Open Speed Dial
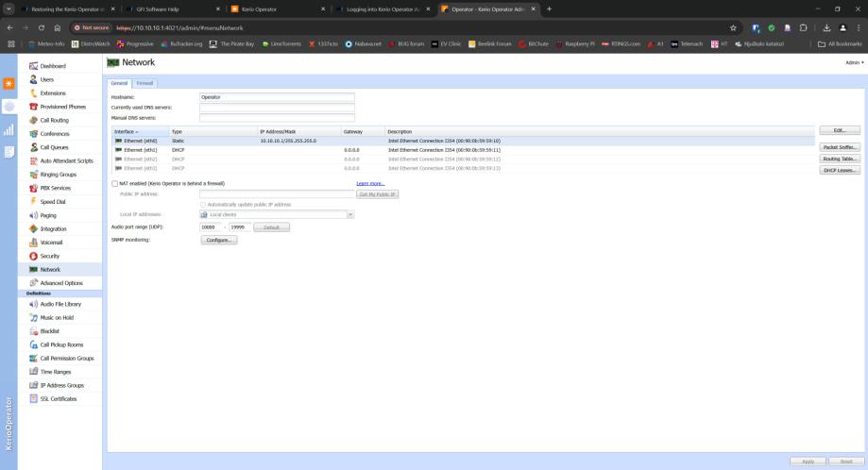The image size is (868, 470). (x=53, y=202)
